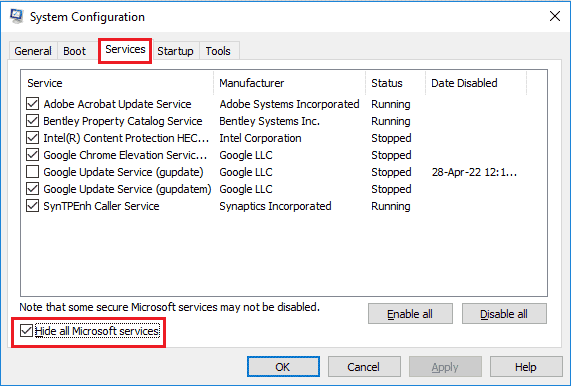The width and height of the screenshot is (571, 386).
Task: Toggle Hide all Microsoft services checkbox
Action: [x=26, y=331]
